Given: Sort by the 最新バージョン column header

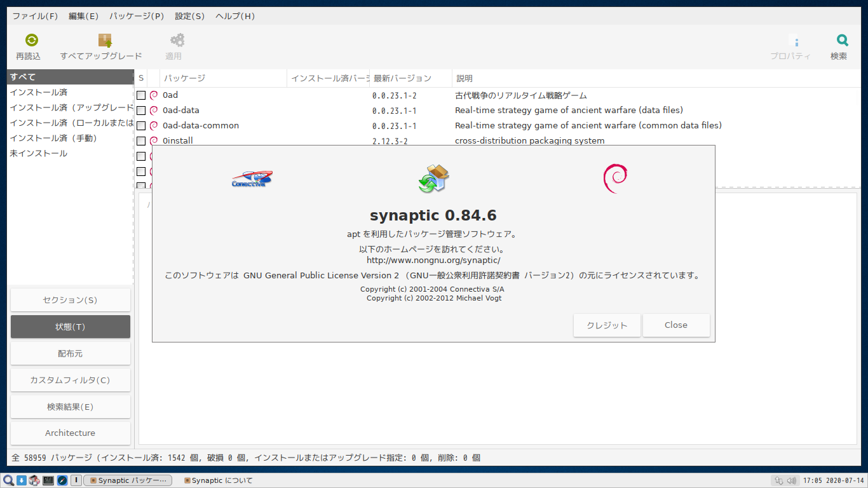Looking at the screenshot, I should (x=411, y=78).
